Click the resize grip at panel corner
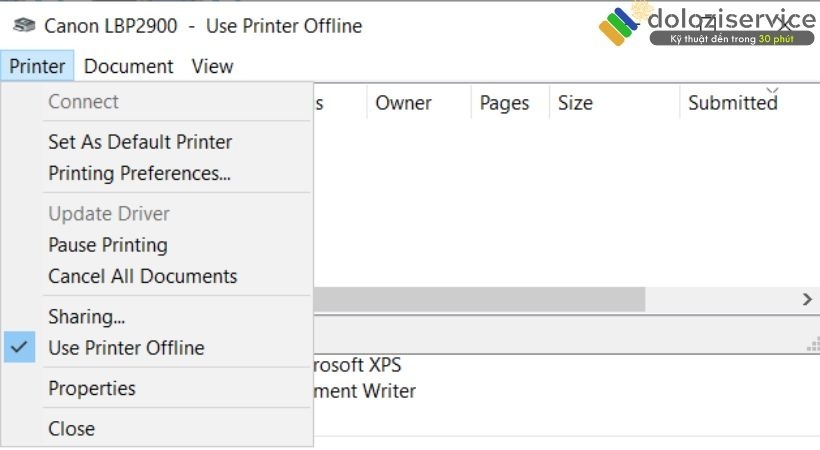820x450 pixels. (x=812, y=343)
